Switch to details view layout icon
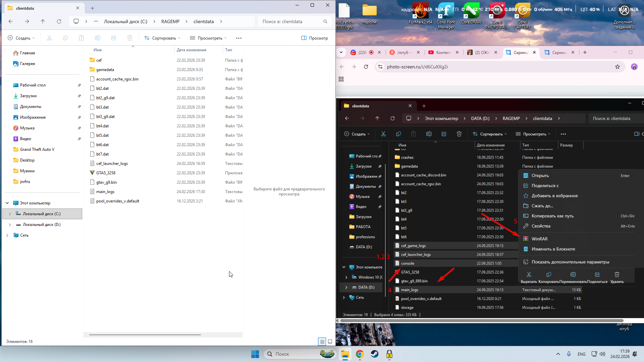Image resolution: width=644 pixels, height=362 pixels. (322, 342)
